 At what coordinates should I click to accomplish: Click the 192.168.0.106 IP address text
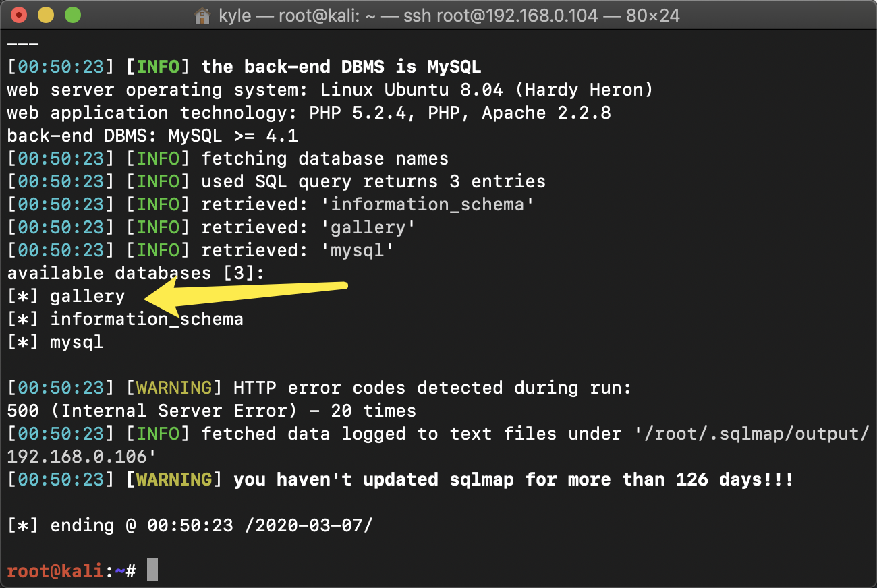tap(76, 457)
